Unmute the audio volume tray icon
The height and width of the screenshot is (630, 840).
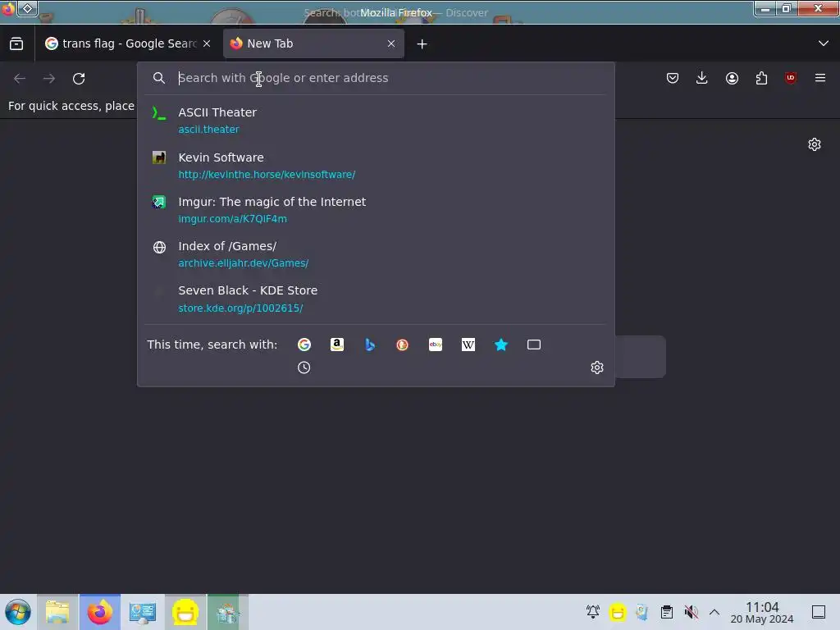click(x=691, y=612)
